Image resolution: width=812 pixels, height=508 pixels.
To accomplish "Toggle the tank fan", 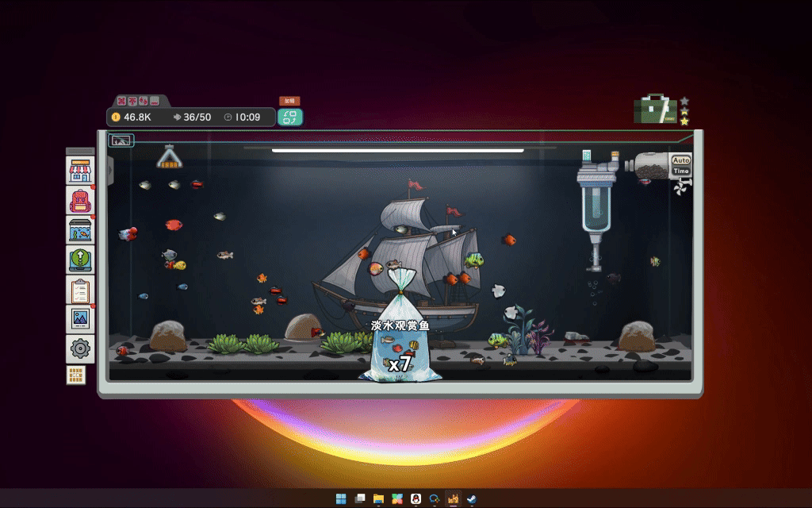I will (x=681, y=187).
